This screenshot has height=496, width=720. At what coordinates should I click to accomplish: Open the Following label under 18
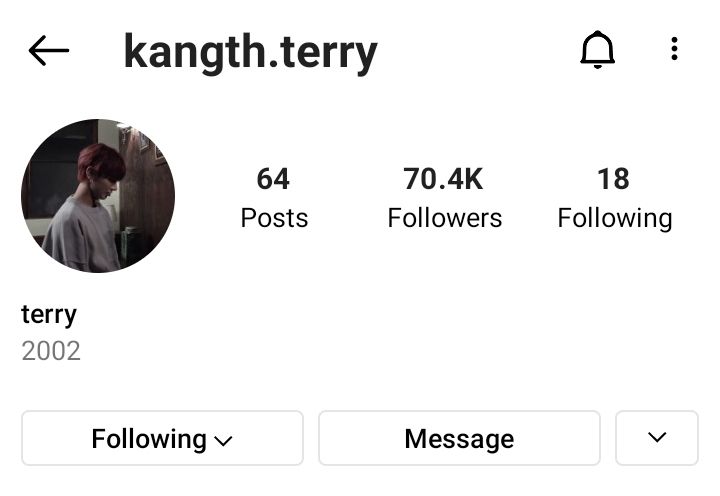615,219
